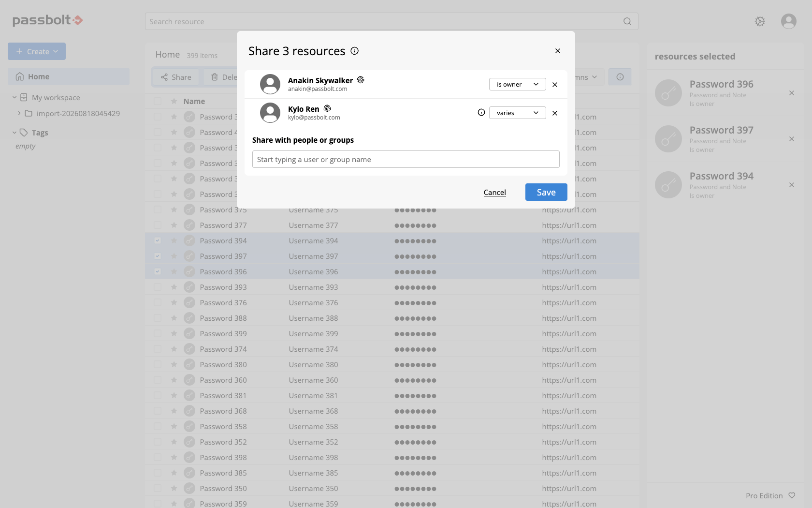Screen dimensions: 812x508
Task: Sort by the Name column
Action: click(194, 101)
